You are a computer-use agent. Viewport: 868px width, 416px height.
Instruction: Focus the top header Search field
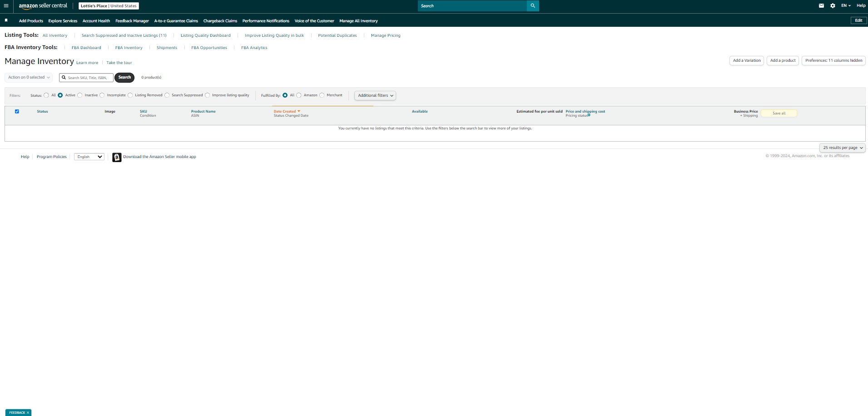[472, 6]
